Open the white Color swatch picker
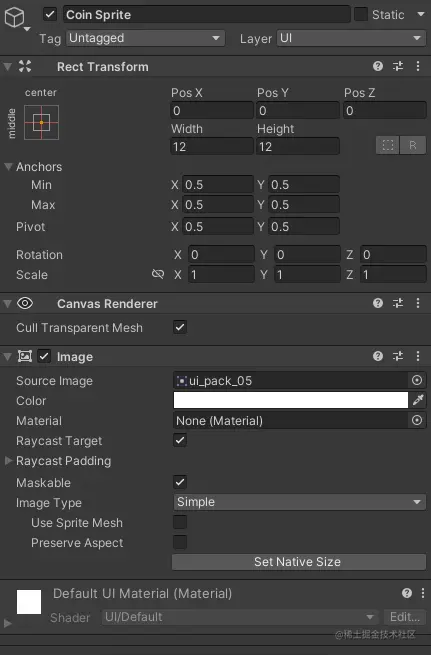 [x=291, y=400]
